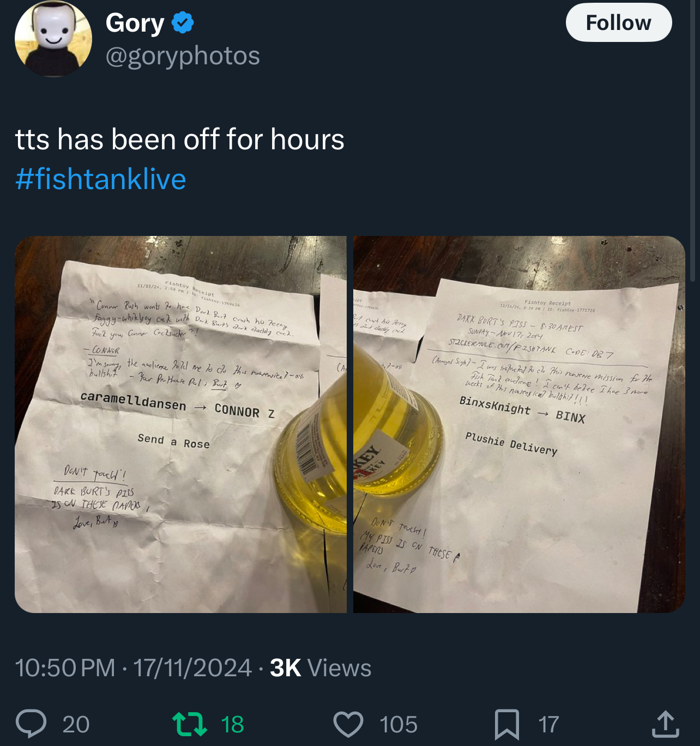Viewport: 700px width, 746px height.
Task: Click the 20 replies count
Action: [x=76, y=724]
